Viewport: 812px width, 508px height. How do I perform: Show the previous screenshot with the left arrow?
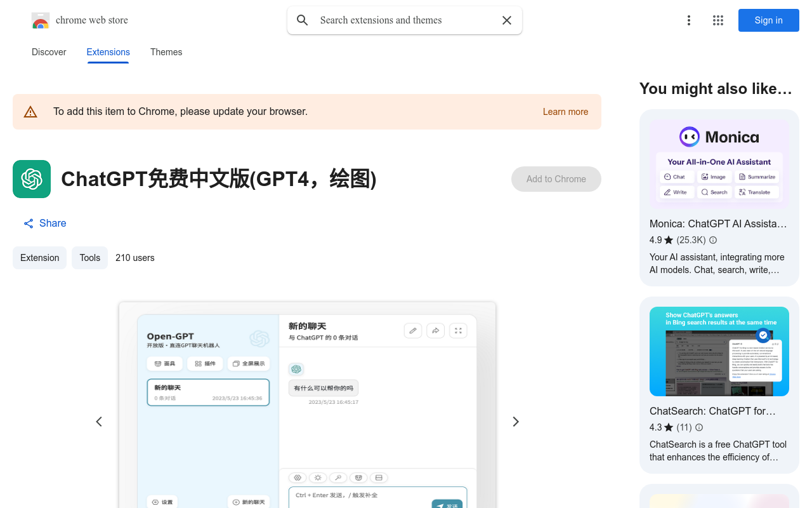click(99, 421)
